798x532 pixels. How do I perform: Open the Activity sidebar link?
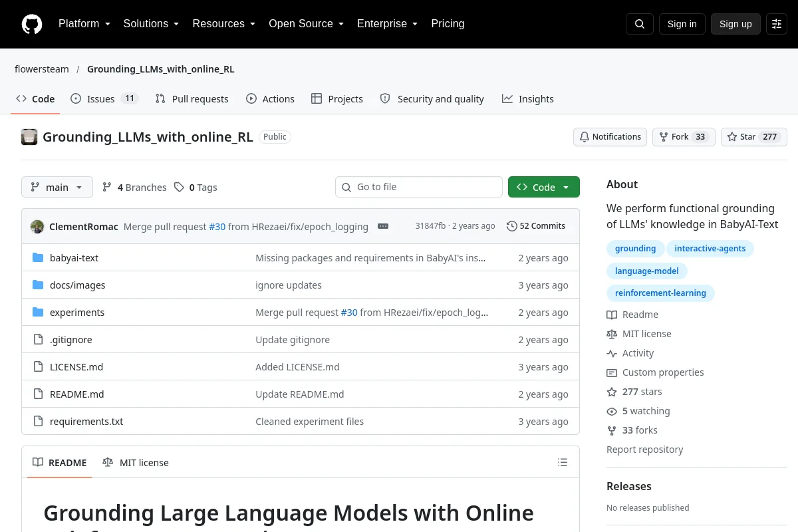tap(630, 353)
